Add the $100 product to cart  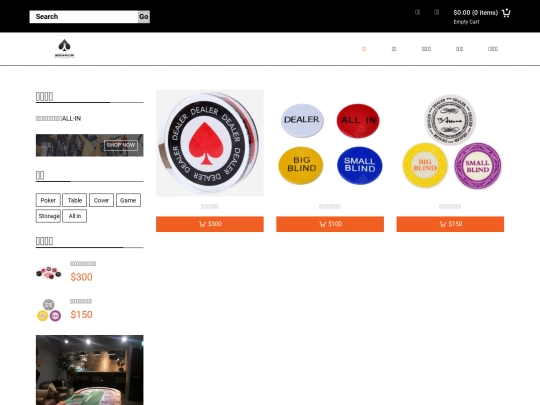pyautogui.click(x=330, y=224)
